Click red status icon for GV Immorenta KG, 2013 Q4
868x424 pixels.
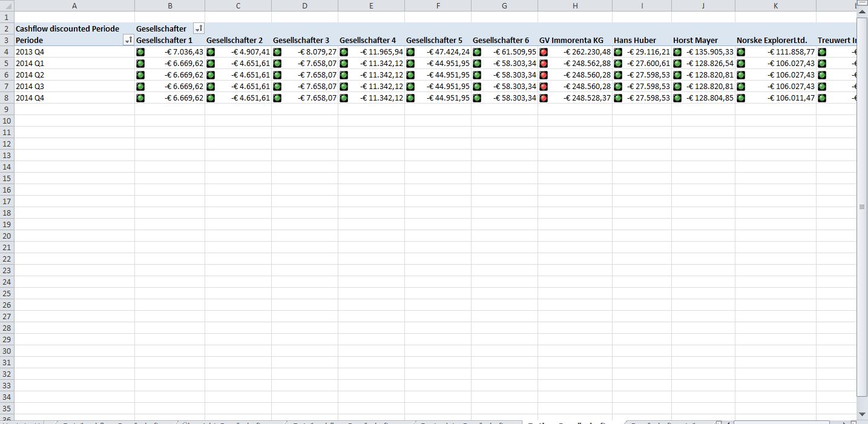544,52
